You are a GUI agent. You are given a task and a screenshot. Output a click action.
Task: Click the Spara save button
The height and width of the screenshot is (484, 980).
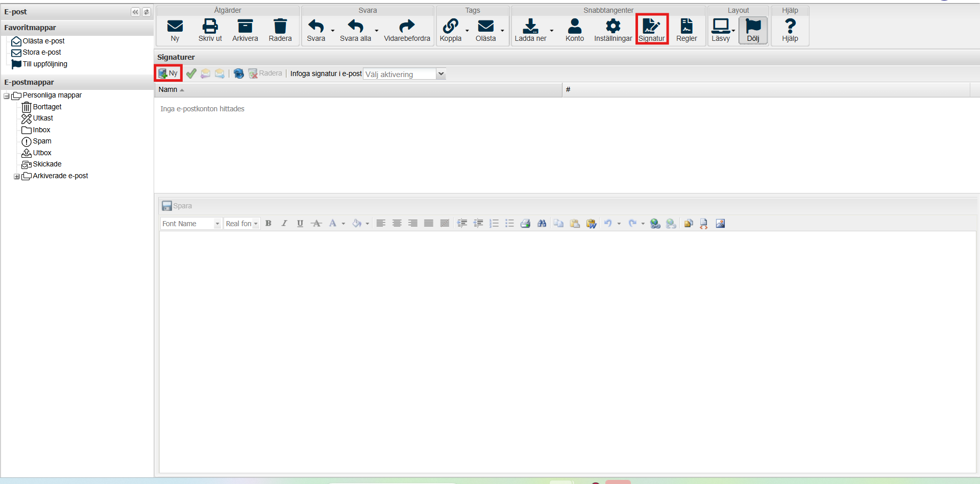pyautogui.click(x=177, y=206)
